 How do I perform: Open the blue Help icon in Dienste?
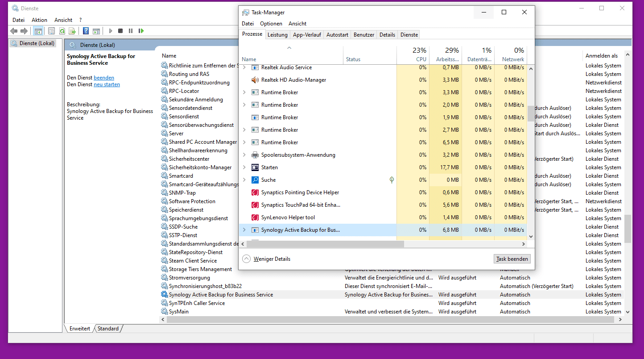(x=86, y=31)
